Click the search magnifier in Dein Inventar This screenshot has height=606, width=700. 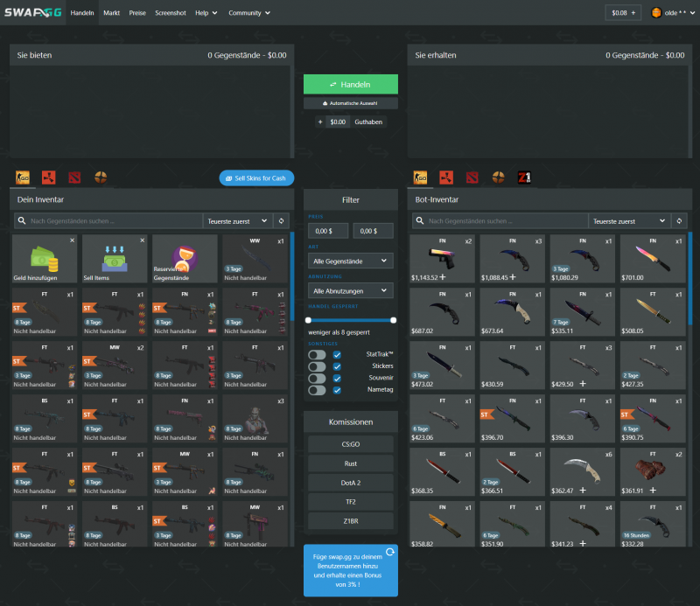click(21, 220)
